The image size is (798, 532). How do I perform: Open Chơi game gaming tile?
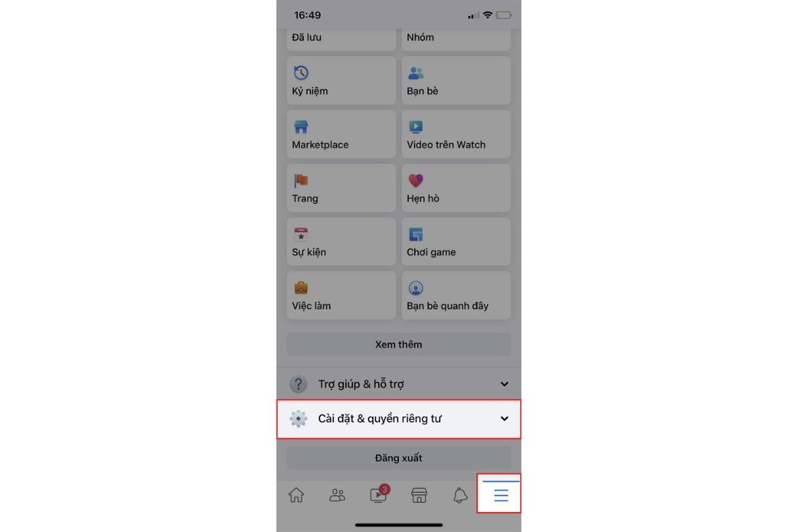pyautogui.click(x=456, y=242)
